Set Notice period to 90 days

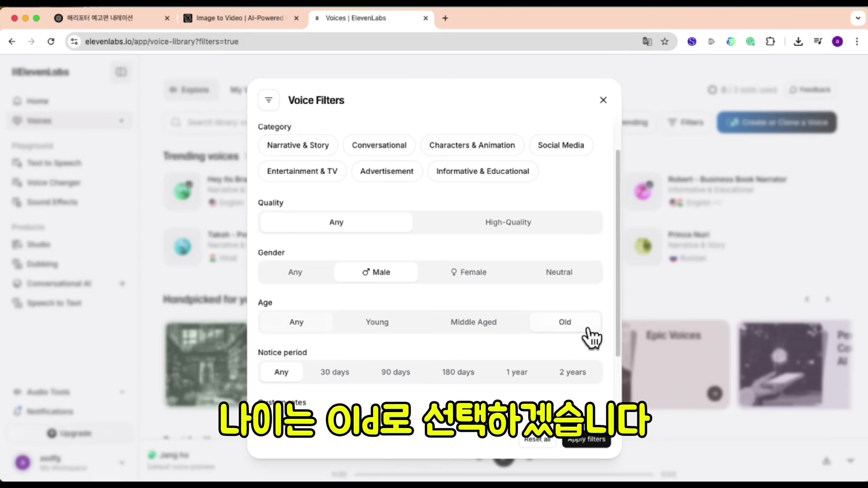pyautogui.click(x=395, y=372)
